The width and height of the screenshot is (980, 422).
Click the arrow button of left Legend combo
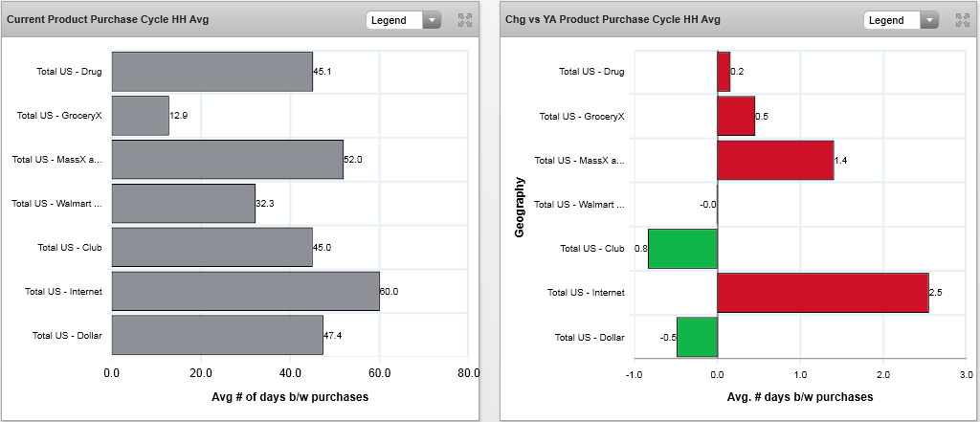point(432,20)
